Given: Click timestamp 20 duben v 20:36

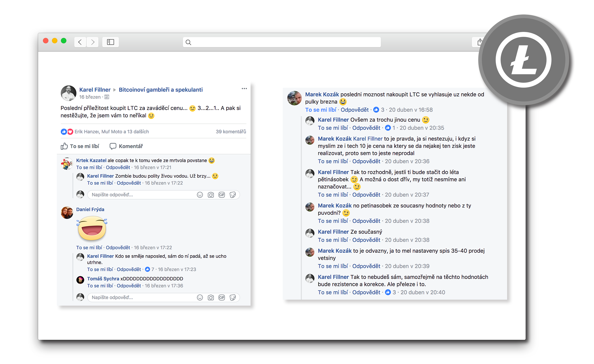Looking at the screenshot, I should click(407, 161).
